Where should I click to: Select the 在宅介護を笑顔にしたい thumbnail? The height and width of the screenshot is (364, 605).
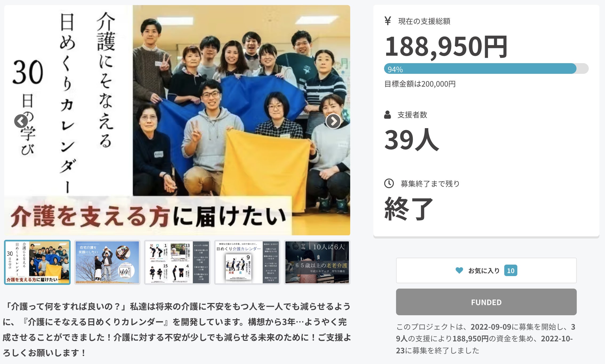click(x=107, y=262)
